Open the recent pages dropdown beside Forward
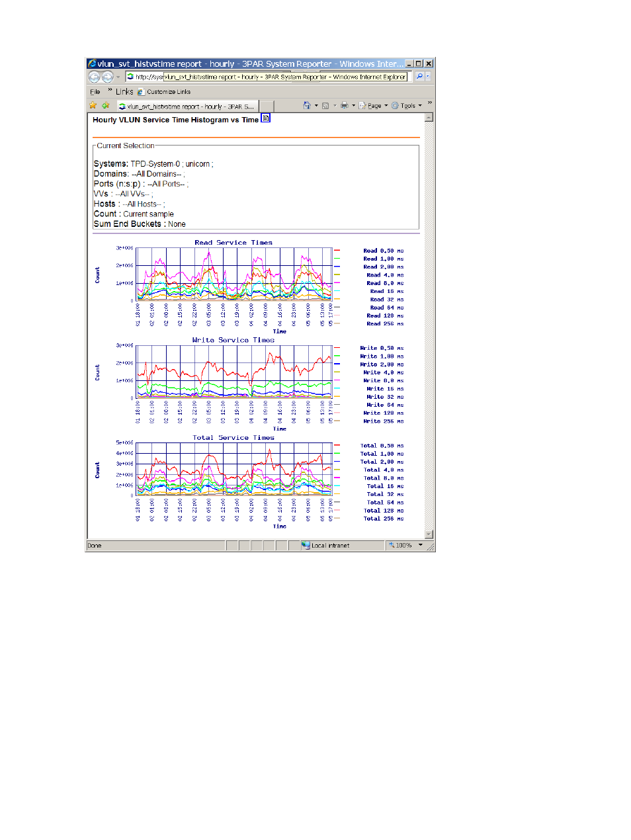 (x=118, y=77)
